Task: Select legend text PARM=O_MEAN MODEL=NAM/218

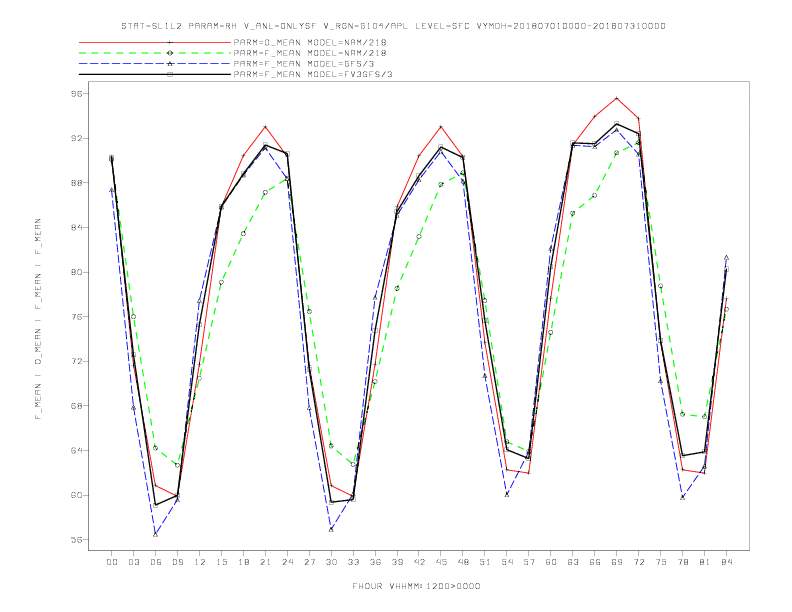Action: [x=310, y=42]
